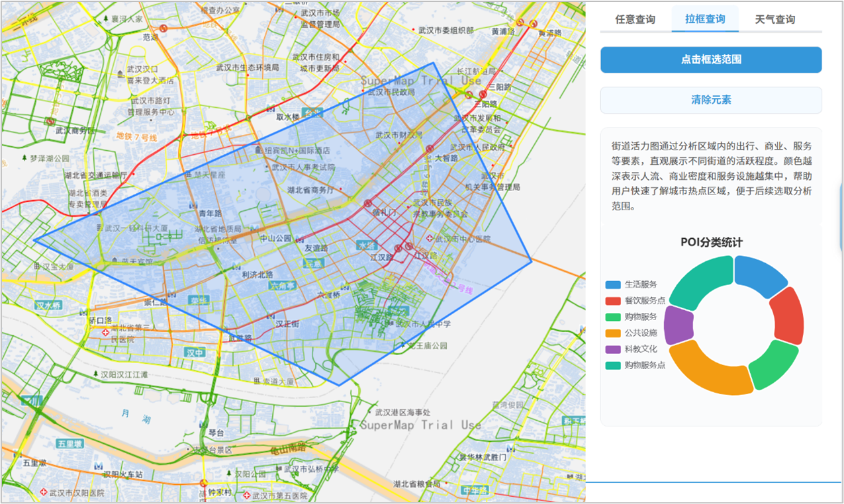Click the 青年路 metro station icon

[192, 205]
